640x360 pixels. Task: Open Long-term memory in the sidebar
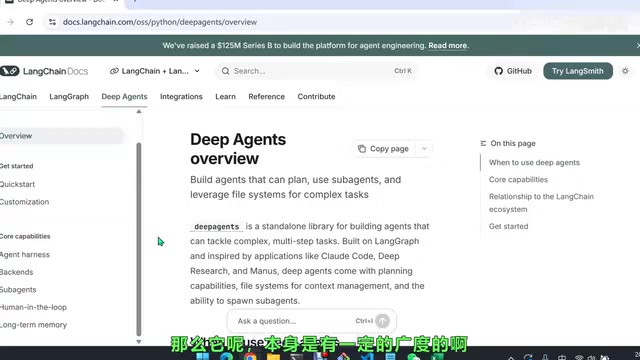tap(33, 325)
